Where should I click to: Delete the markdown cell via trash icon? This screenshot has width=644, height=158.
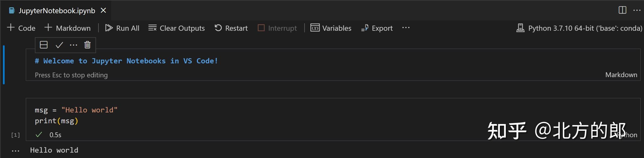pyautogui.click(x=87, y=45)
